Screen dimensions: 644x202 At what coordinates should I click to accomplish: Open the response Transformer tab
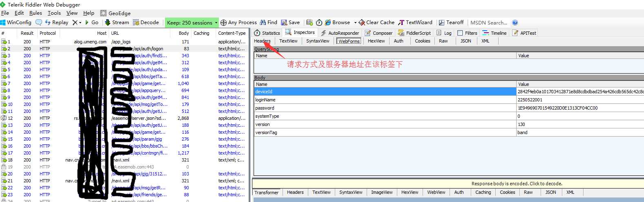click(x=266, y=192)
